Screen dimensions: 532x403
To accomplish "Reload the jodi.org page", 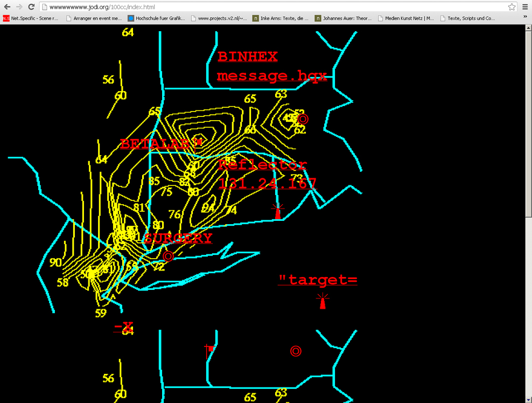I will (31, 7).
